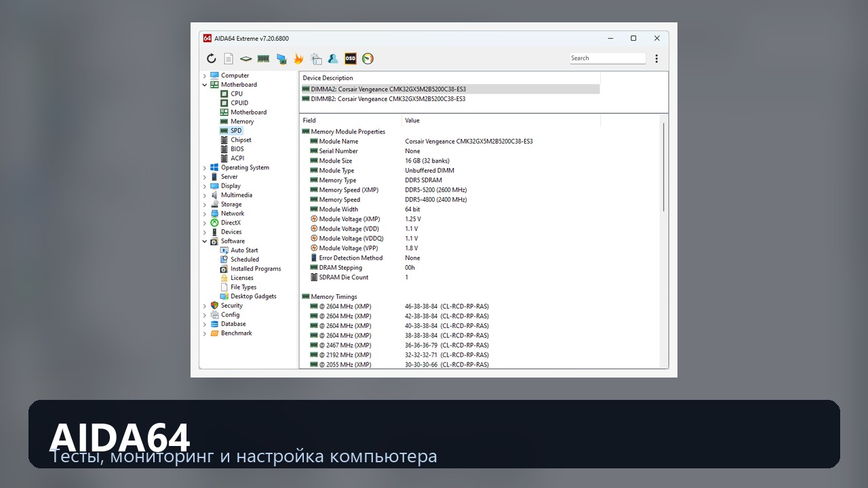
Task: Select the Config tree item
Action: point(225,314)
